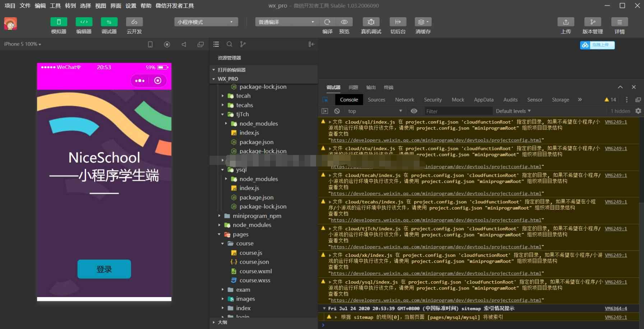Screen dimensions: 644x329
Task: Click the blue cloud upload badge
Action: tap(597, 45)
